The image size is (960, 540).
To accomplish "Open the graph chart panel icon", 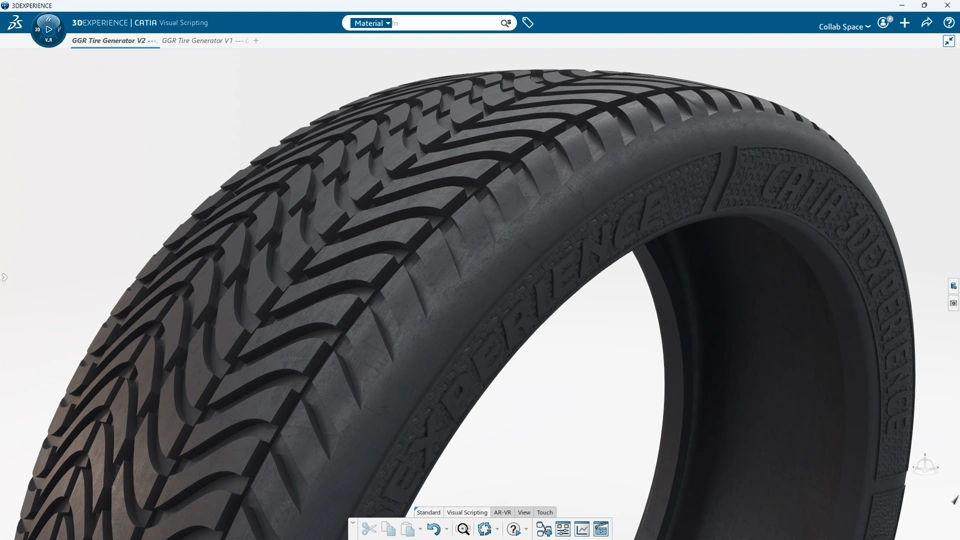I will click(582, 529).
